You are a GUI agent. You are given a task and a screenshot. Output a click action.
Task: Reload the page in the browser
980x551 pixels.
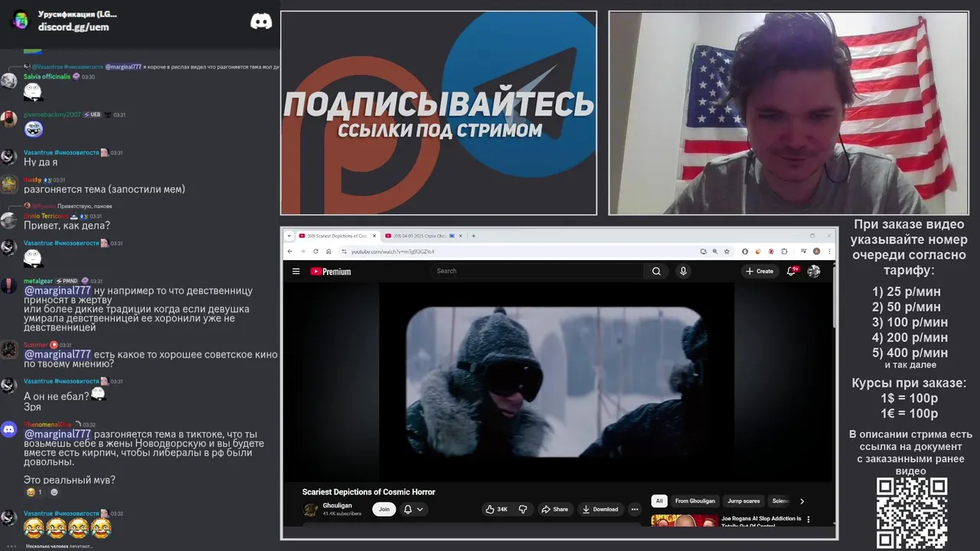(x=315, y=251)
